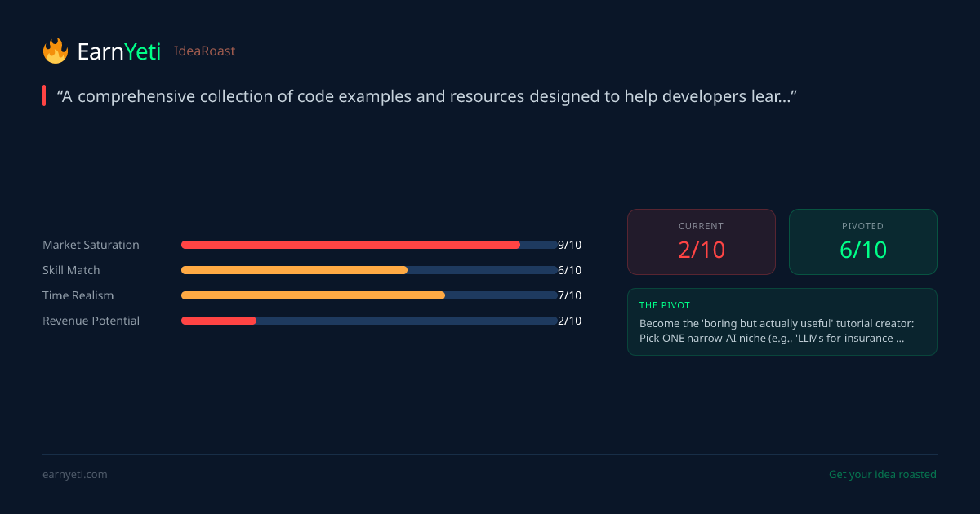Screen dimensions: 980x514
Task: Click the 2/10 Revenue Potential score
Action: (569, 321)
